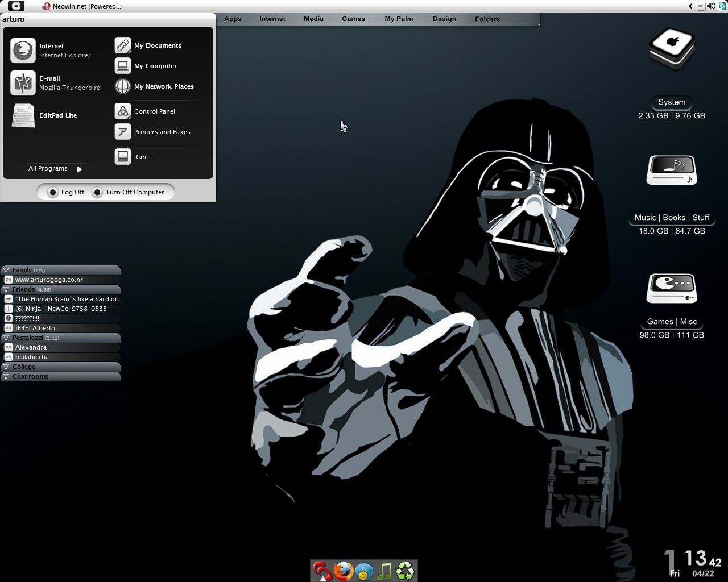Click the Printers and Faxes icon
Viewport: 728px width, 582px height.
(x=123, y=132)
